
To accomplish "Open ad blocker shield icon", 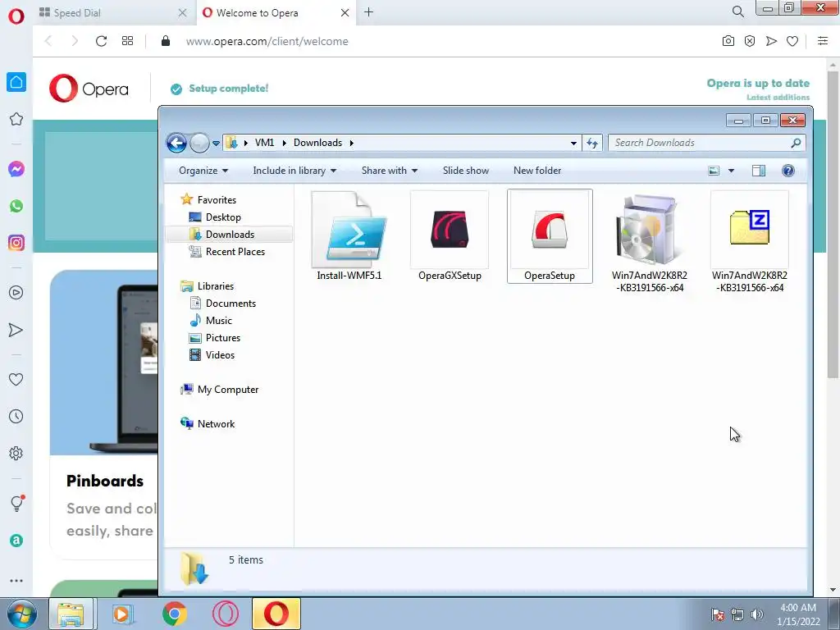I will (x=750, y=41).
